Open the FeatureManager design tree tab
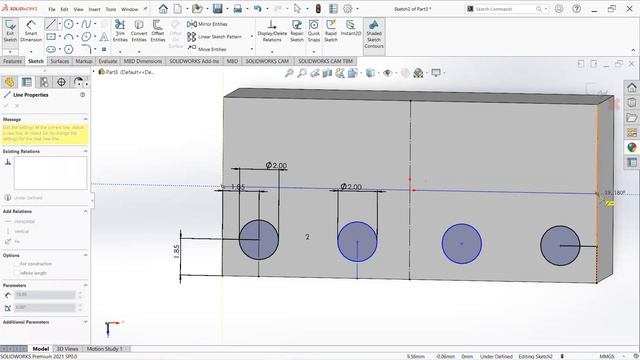The image size is (640, 360). (x=9, y=82)
